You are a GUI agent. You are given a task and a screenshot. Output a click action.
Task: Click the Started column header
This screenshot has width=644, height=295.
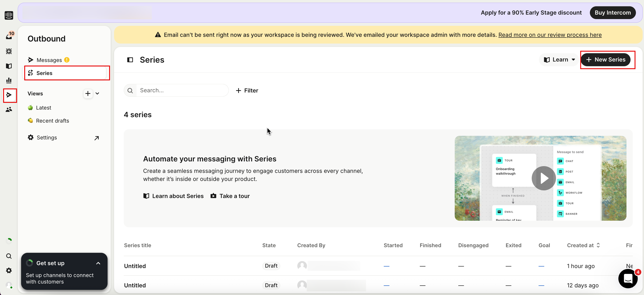(393, 245)
